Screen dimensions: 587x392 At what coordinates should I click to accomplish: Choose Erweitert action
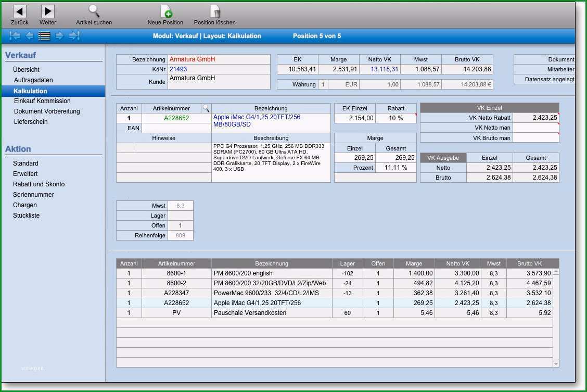click(25, 174)
